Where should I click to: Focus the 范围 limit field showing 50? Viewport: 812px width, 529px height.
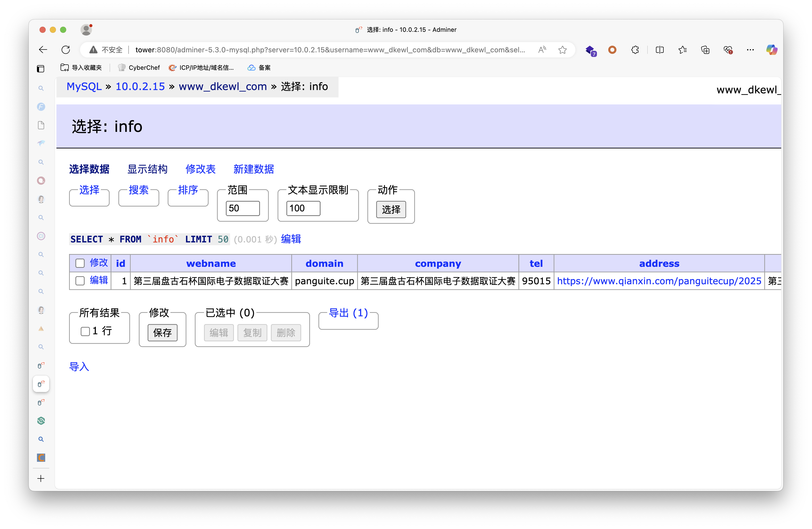(x=243, y=208)
